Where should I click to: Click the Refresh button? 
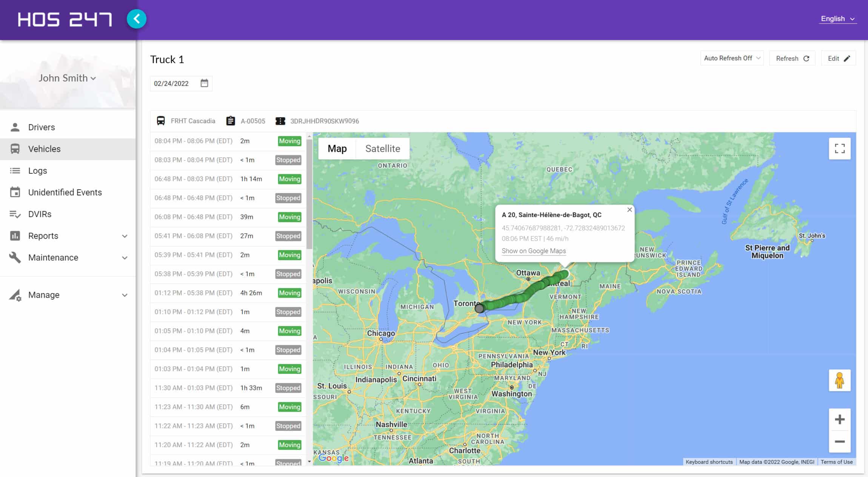pyautogui.click(x=792, y=58)
